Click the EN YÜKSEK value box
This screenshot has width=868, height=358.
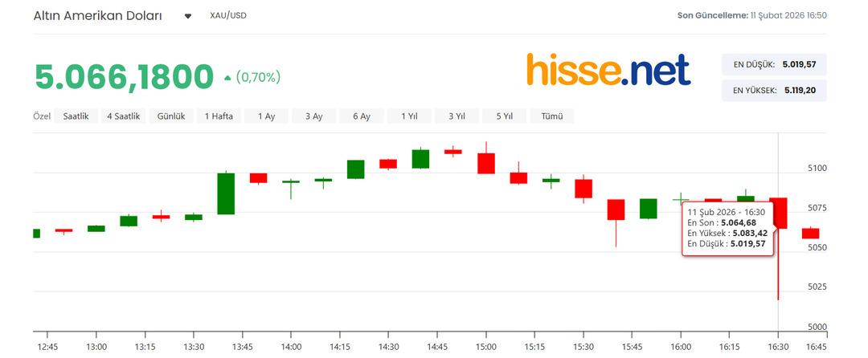pos(774,91)
